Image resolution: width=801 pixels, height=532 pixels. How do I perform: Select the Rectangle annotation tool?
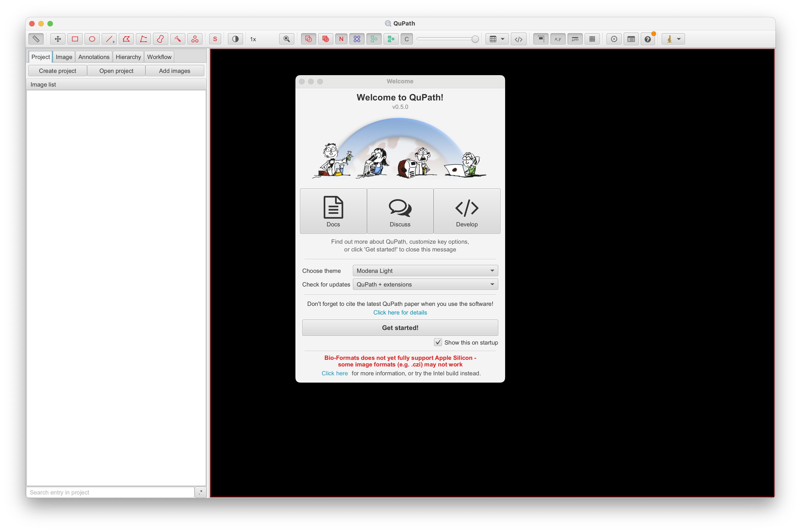click(75, 39)
